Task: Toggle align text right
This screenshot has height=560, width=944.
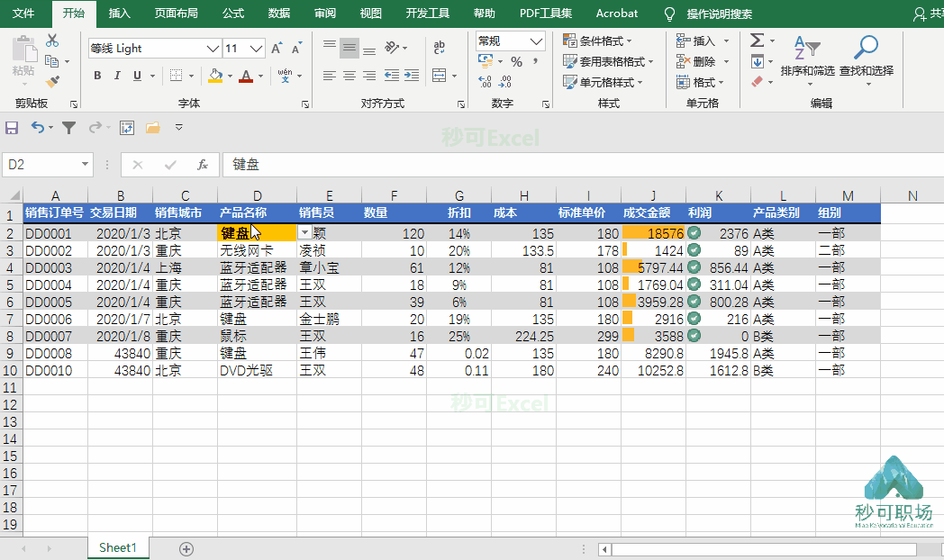Action: tap(369, 76)
